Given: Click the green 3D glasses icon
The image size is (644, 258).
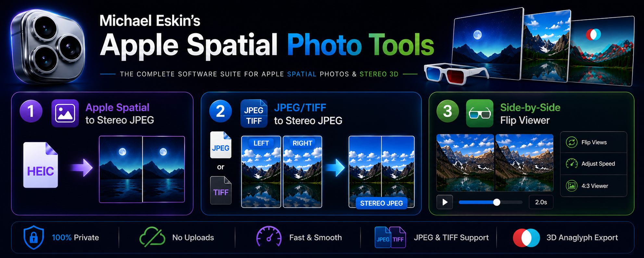Looking at the screenshot, I should tap(480, 113).
